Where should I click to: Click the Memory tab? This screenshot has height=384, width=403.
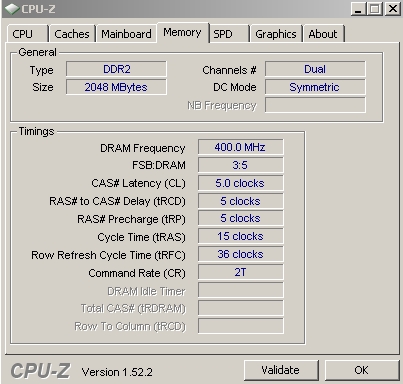[182, 33]
